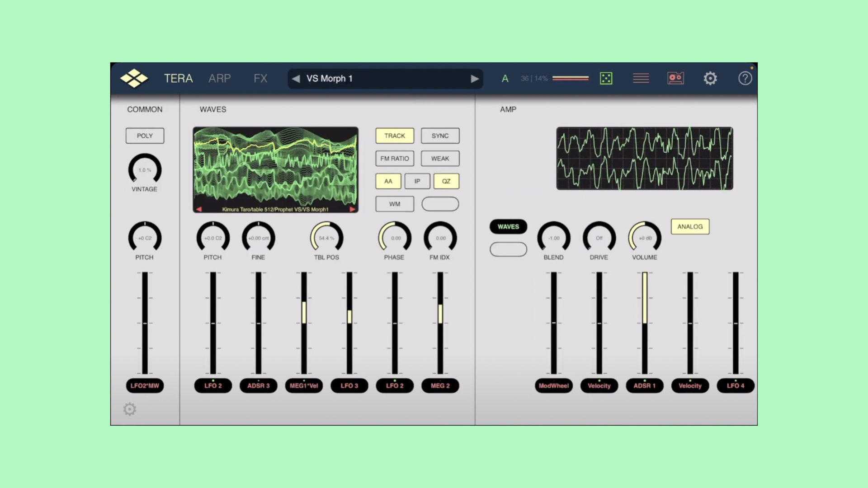Click the VINTAGE knob
Screen dimensions: 868x488
pyautogui.click(x=145, y=169)
